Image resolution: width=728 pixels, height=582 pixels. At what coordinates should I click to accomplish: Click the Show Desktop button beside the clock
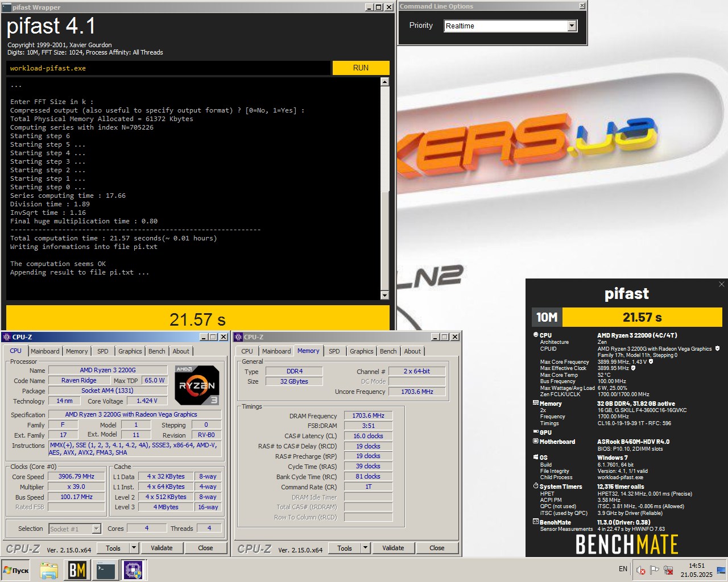[x=722, y=570]
